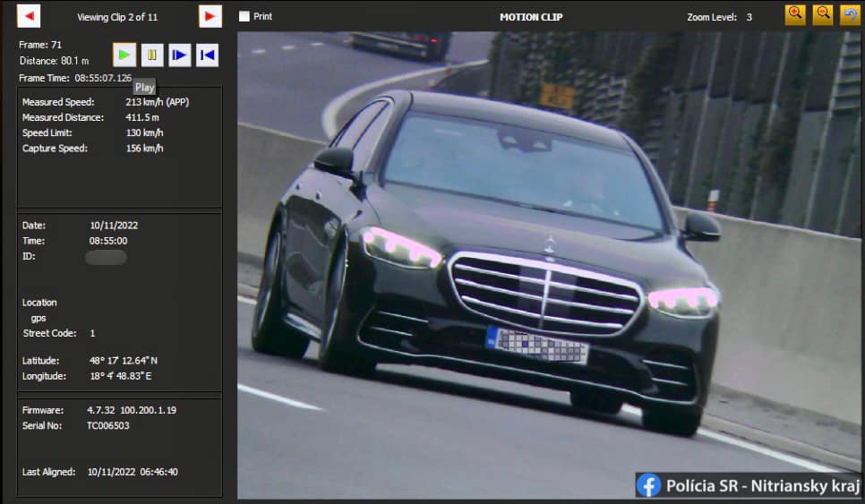Select the '411.5 m' measured distance value

point(142,117)
